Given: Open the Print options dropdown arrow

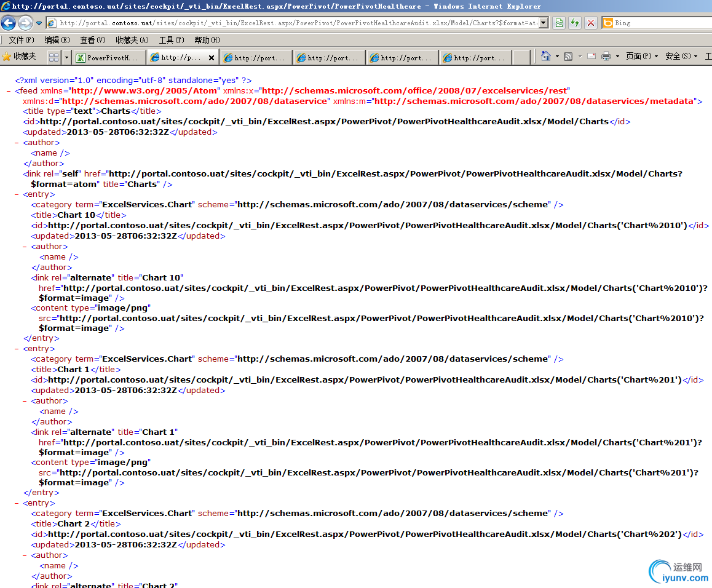Looking at the screenshot, I should 617,57.
